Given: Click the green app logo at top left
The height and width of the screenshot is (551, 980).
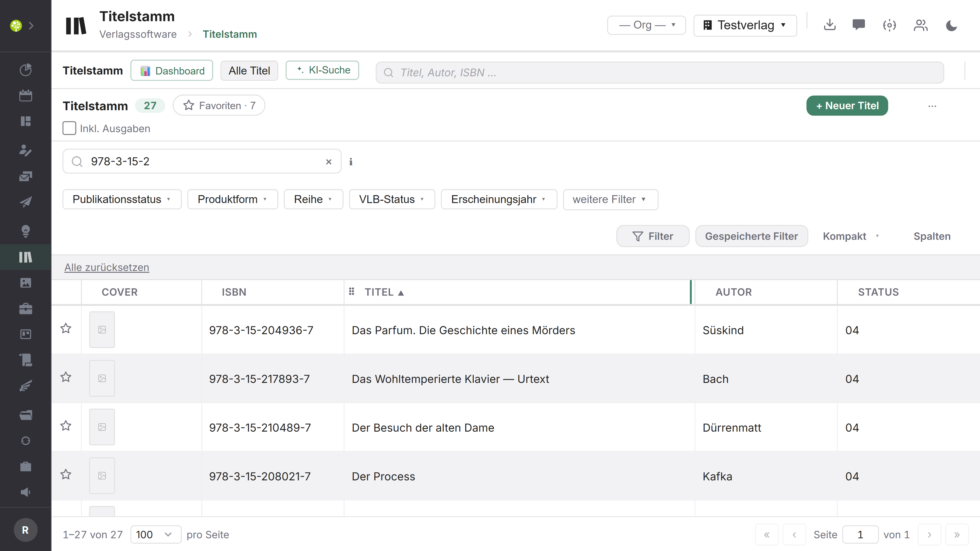Looking at the screenshot, I should (x=16, y=26).
